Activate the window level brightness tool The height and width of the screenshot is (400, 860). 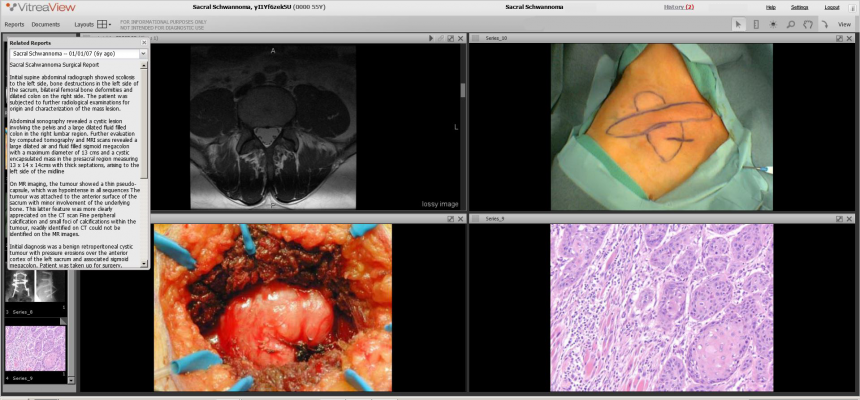(x=773, y=24)
